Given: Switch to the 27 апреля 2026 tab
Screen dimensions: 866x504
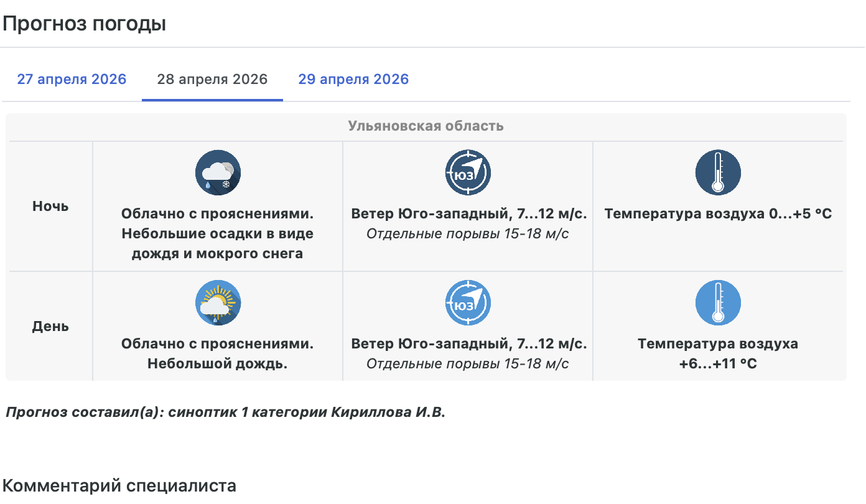Looking at the screenshot, I should [72, 80].
